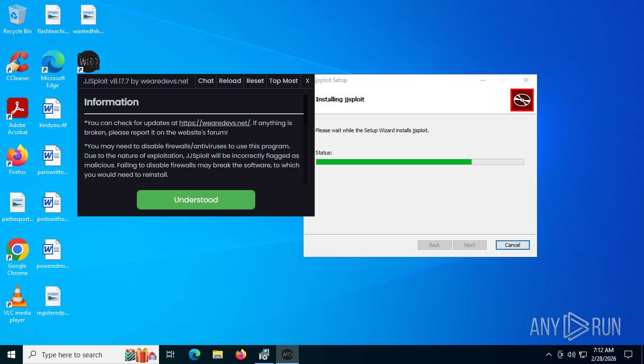Open the https://wearedevs.net/ link
Image resolution: width=644 pixels, height=364 pixels.
tap(215, 123)
